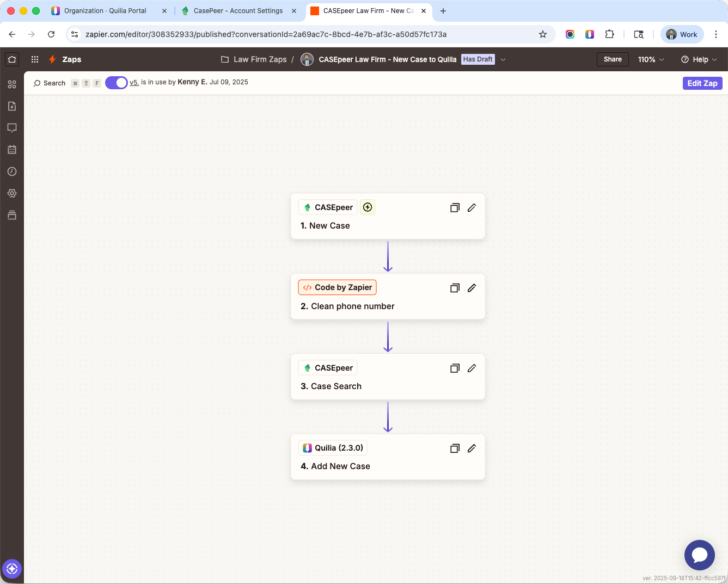Open the chat support bubble

pos(700,555)
